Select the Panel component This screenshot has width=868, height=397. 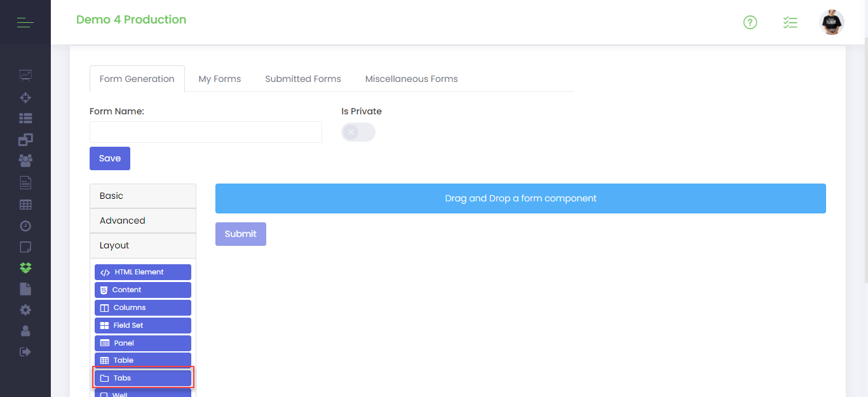tap(143, 343)
